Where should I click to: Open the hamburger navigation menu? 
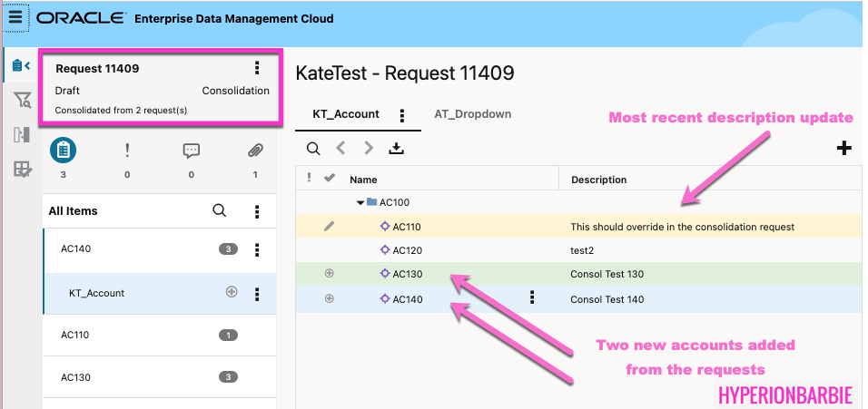(15, 17)
